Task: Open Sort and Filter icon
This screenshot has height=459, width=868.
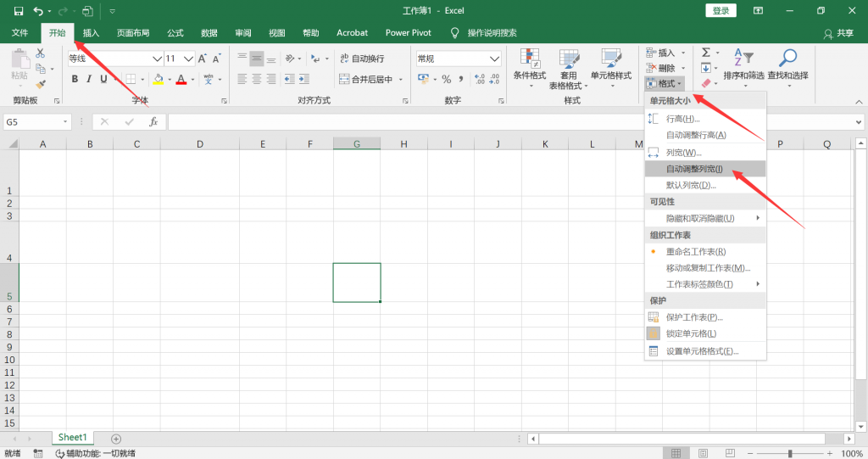Action: (x=743, y=58)
